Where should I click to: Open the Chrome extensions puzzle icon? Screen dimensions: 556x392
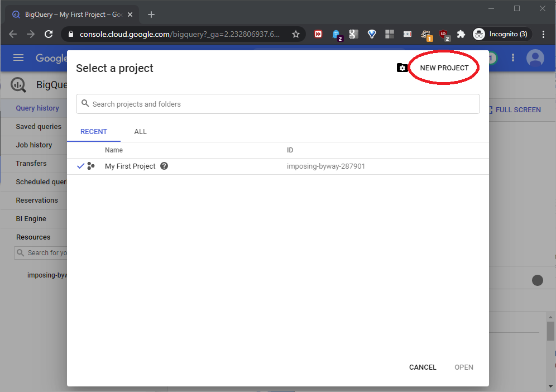461,34
